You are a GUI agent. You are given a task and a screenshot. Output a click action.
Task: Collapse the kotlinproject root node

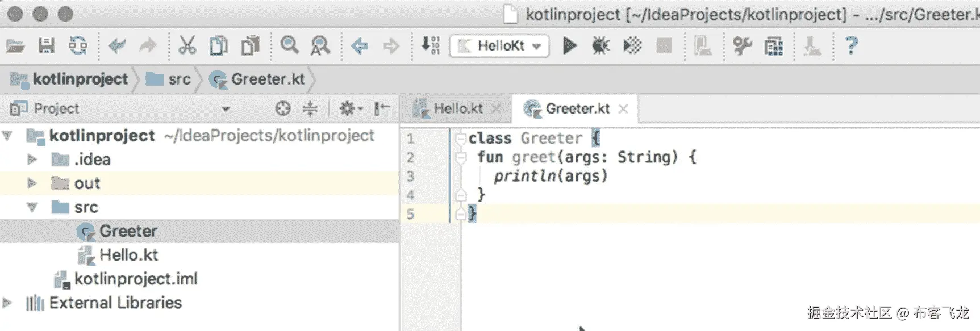coord(7,136)
